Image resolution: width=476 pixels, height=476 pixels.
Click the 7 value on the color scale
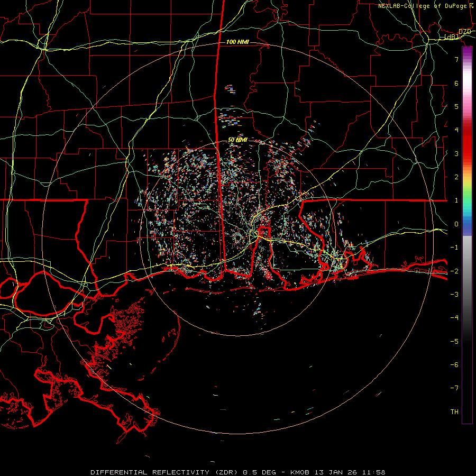tap(456, 59)
